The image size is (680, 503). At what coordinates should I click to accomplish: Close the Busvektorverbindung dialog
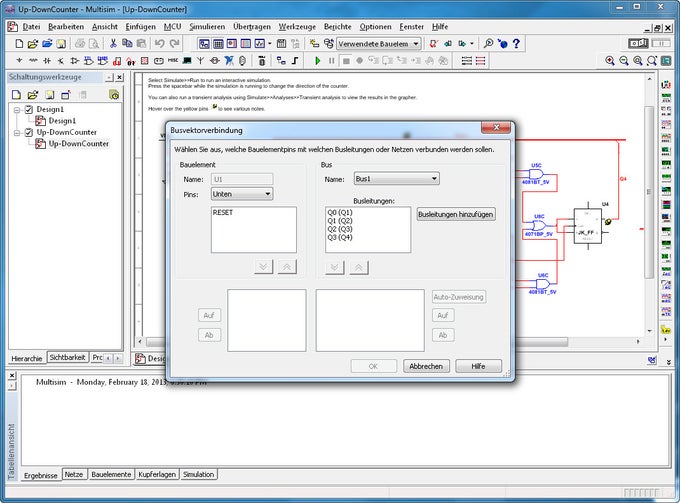496,127
